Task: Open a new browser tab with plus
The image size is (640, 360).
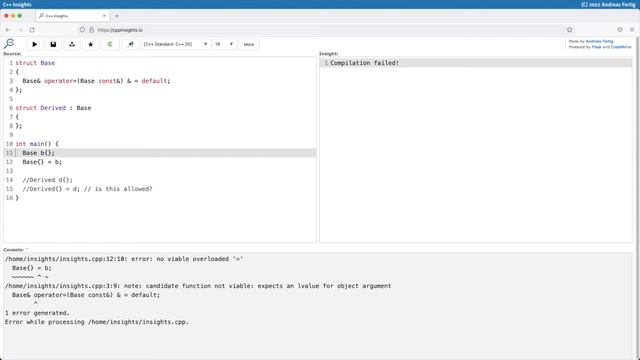Action: [x=117, y=16]
